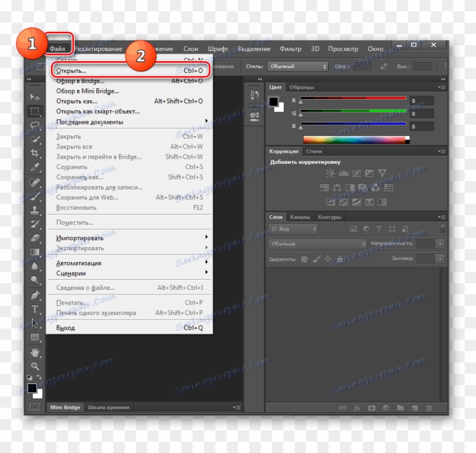
Task: Select the Healing Brush tool
Action: [35, 182]
